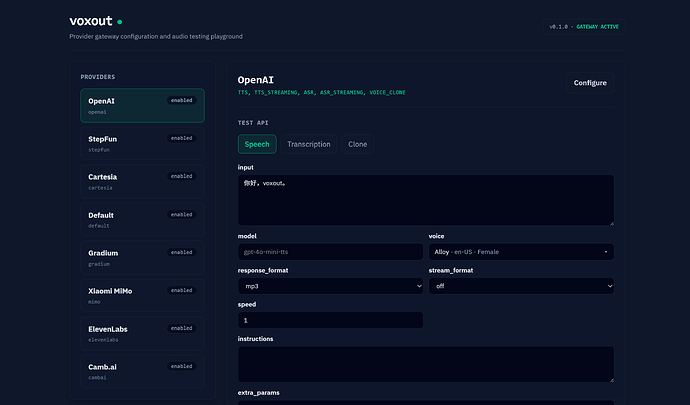The height and width of the screenshot is (405, 690).
Task: Select the StepFun provider
Action: click(x=142, y=144)
